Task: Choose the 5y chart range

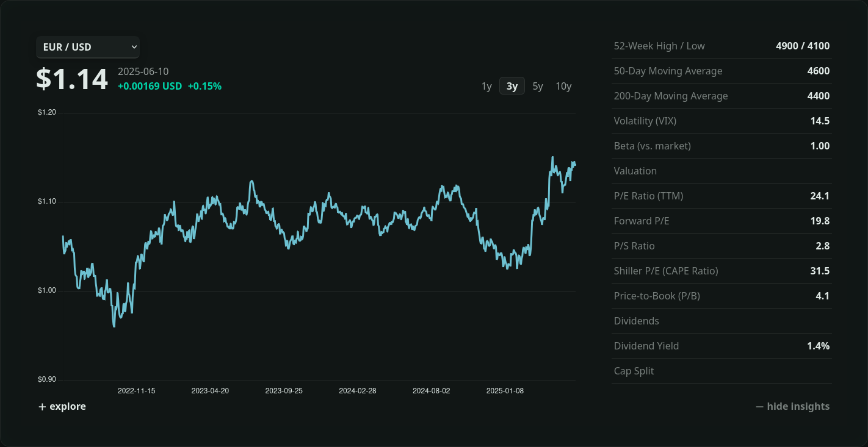Action: [537, 86]
